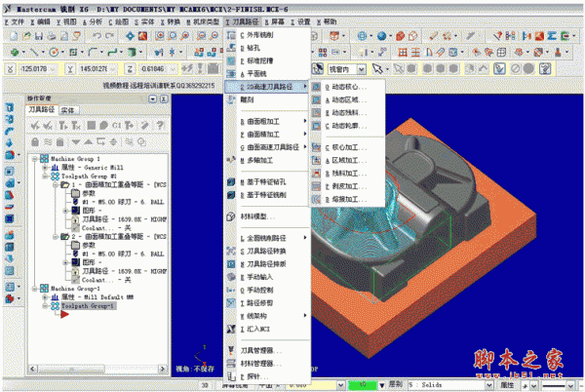Click the 属性 attributes button in status bar

507,385
